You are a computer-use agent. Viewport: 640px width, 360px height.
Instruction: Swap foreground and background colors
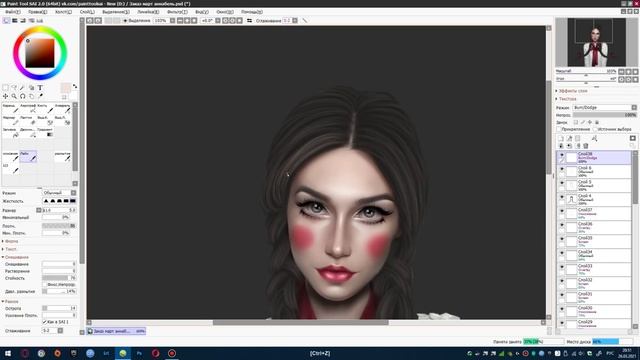click(75, 86)
